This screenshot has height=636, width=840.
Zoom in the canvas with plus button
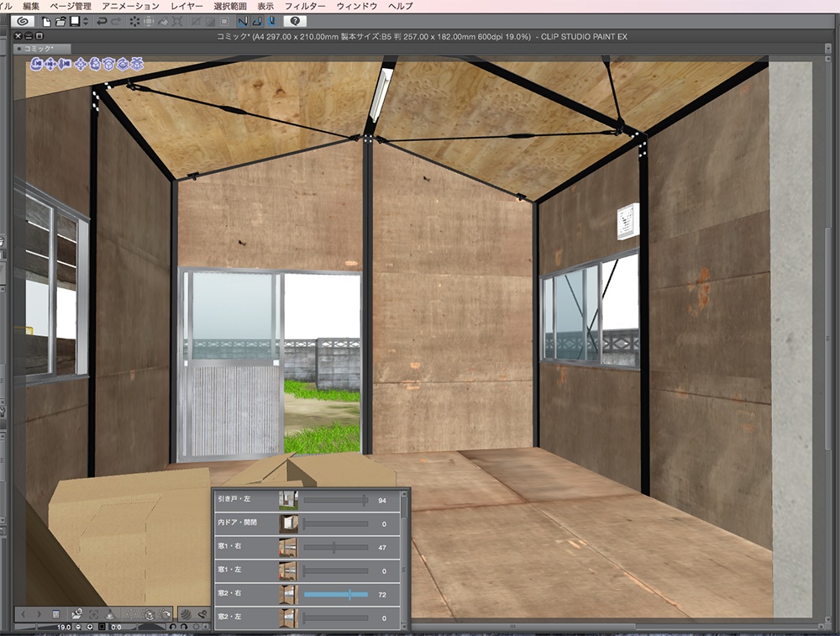90,627
